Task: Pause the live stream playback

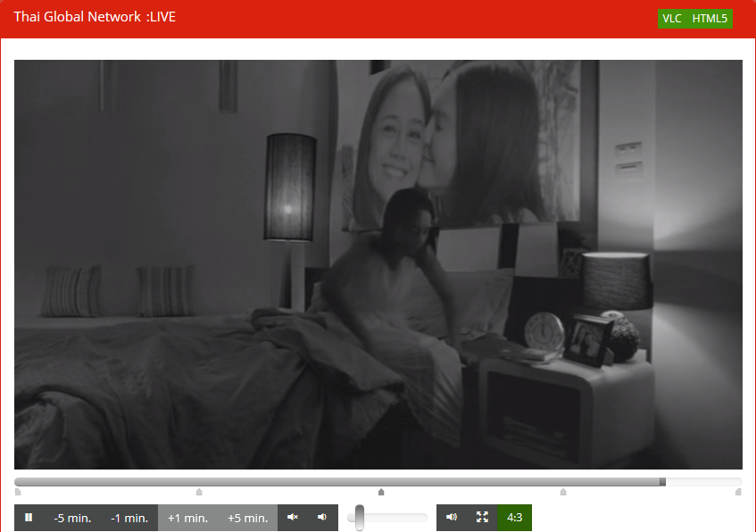Action: 29,518
